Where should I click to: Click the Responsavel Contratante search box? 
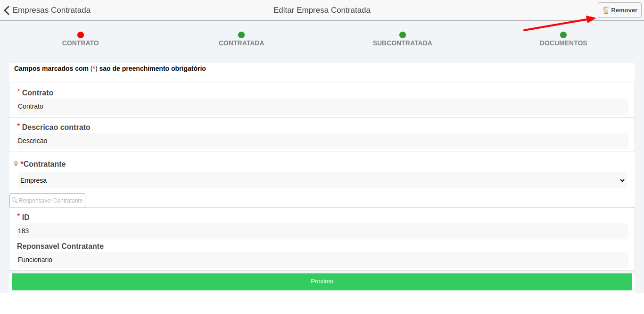point(47,200)
